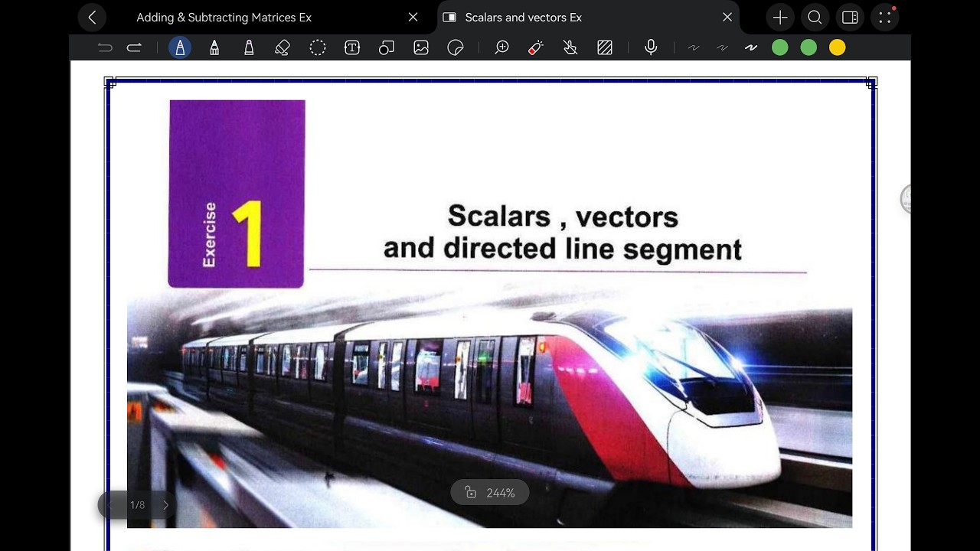Screen dimensions: 980x551
Task: Select the Eraser tool
Action: pyautogui.click(x=283, y=47)
